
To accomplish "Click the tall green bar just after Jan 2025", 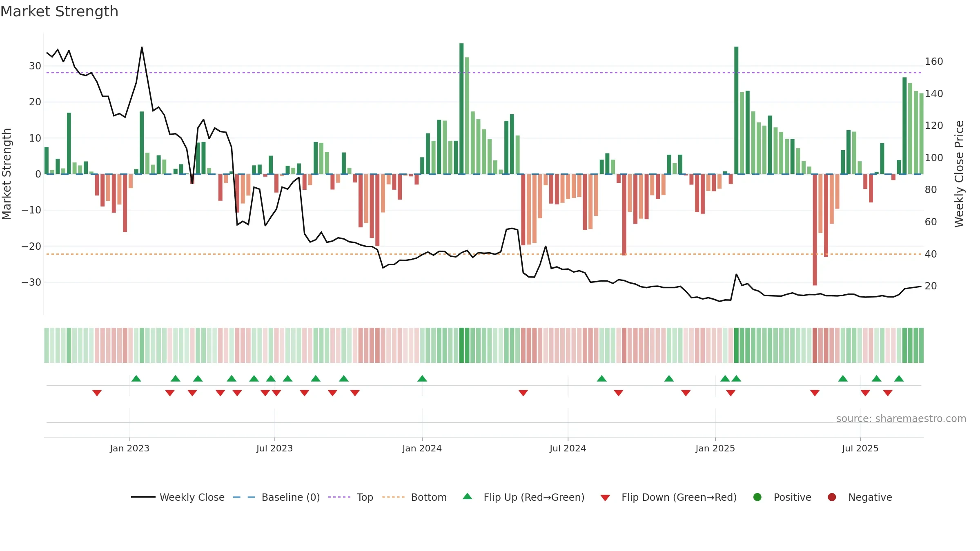I will pyautogui.click(x=736, y=110).
